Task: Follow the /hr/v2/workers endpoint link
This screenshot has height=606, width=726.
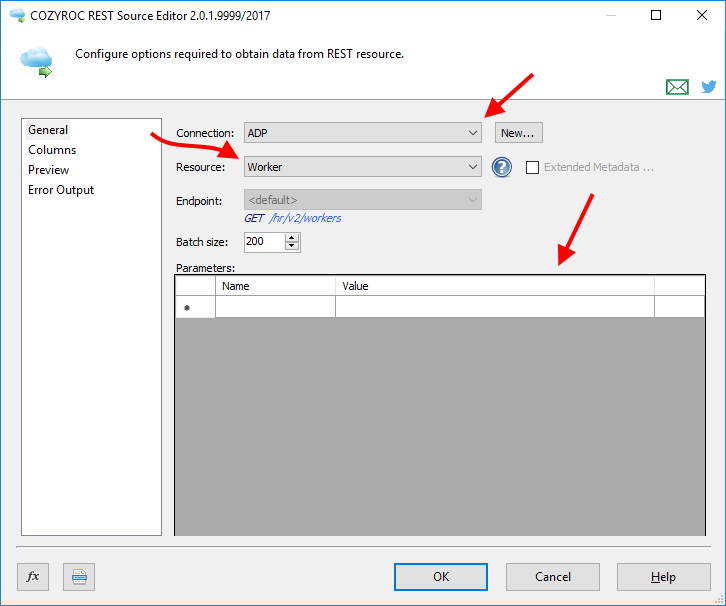Action: [305, 218]
